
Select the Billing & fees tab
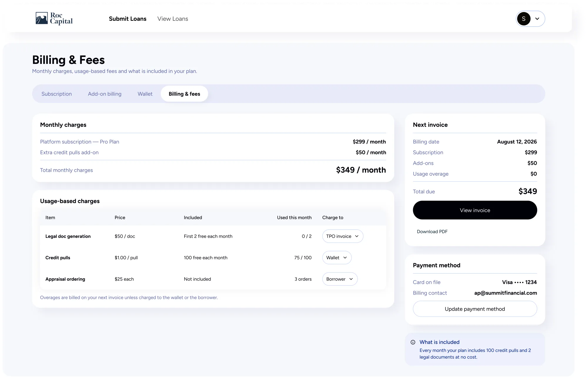point(184,94)
